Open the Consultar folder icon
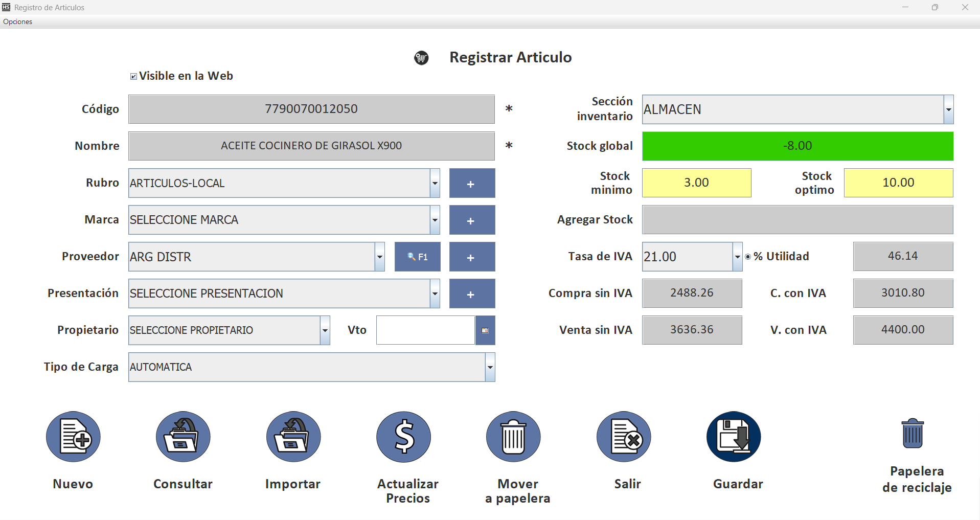This screenshot has height=520, width=980. pyautogui.click(x=183, y=437)
